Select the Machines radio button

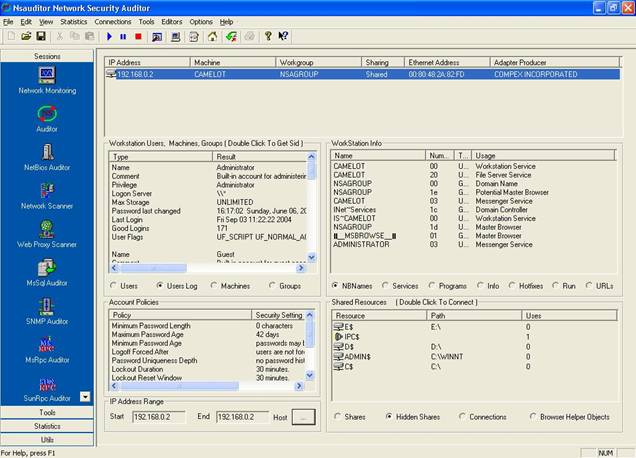214,286
